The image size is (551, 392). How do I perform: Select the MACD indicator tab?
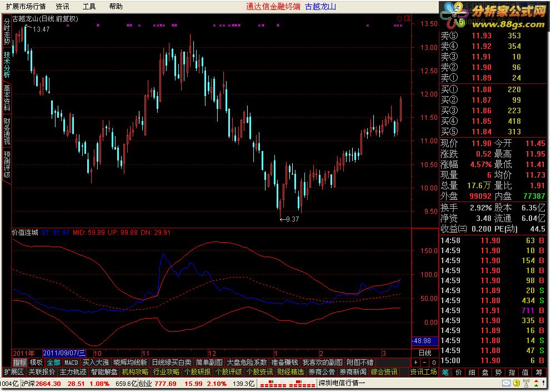pos(71,363)
